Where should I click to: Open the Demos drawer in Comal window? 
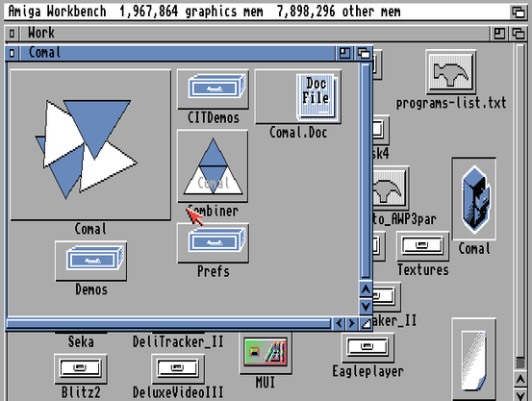(91, 261)
